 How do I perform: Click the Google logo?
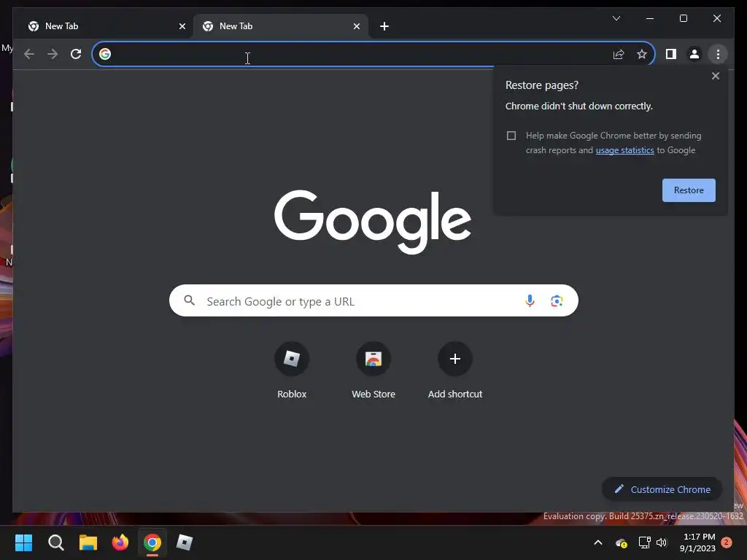[x=373, y=222]
